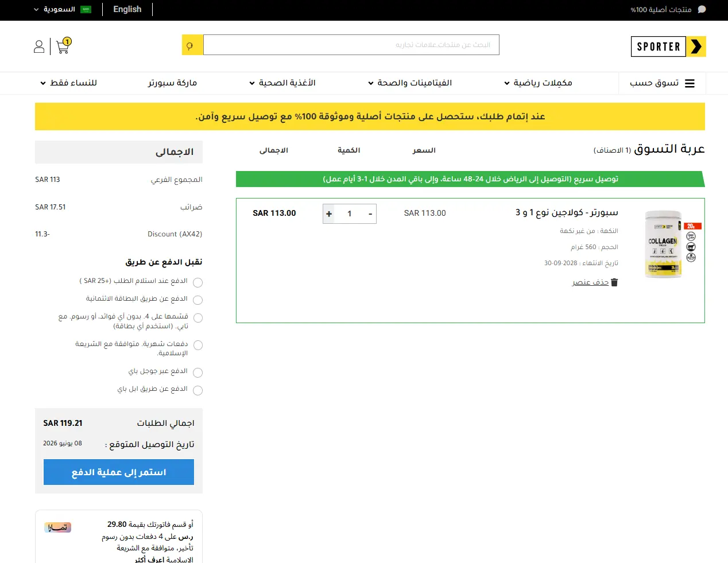Open the shopping cart icon
This screenshot has height=563, width=728.
coord(63,46)
